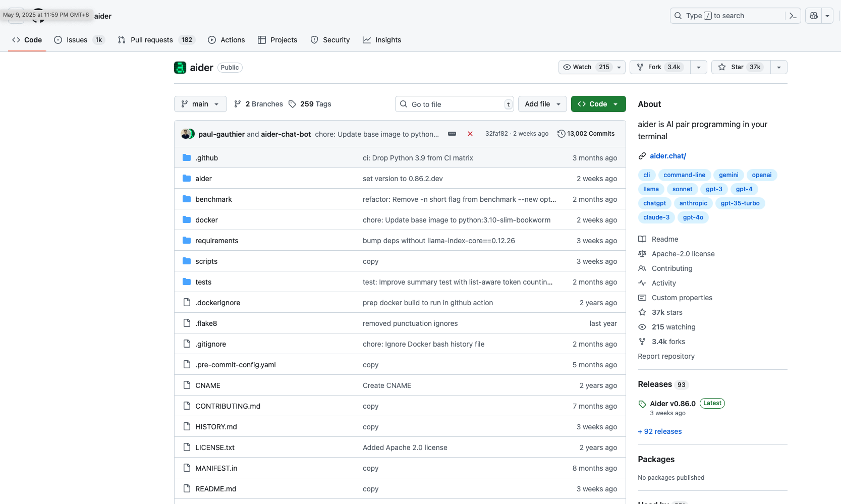Click the tests folder icon

click(187, 282)
